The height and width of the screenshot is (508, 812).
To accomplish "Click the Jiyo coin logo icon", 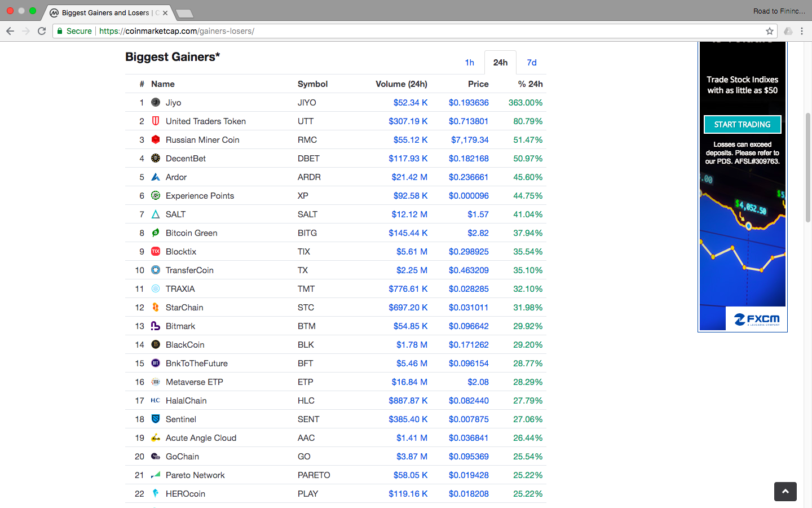I will 156,102.
